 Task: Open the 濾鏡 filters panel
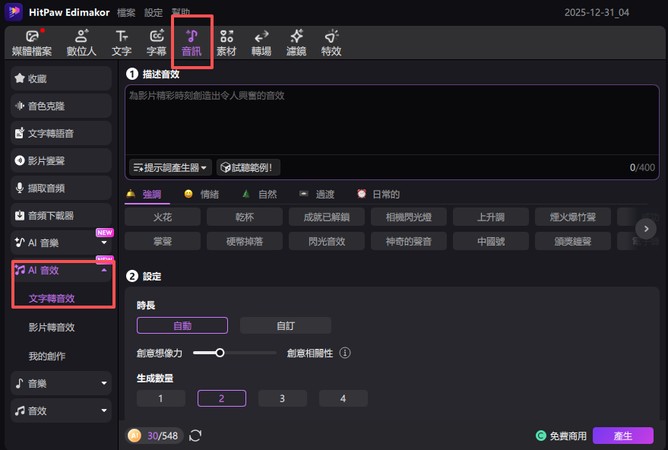pyautogui.click(x=296, y=43)
